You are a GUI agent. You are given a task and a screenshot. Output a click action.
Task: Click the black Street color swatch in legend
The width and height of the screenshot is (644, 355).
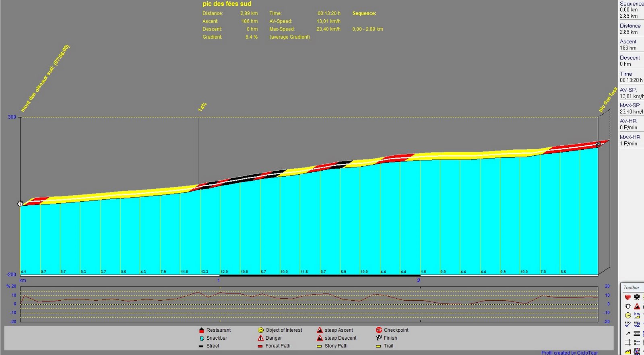click(201, 346)
